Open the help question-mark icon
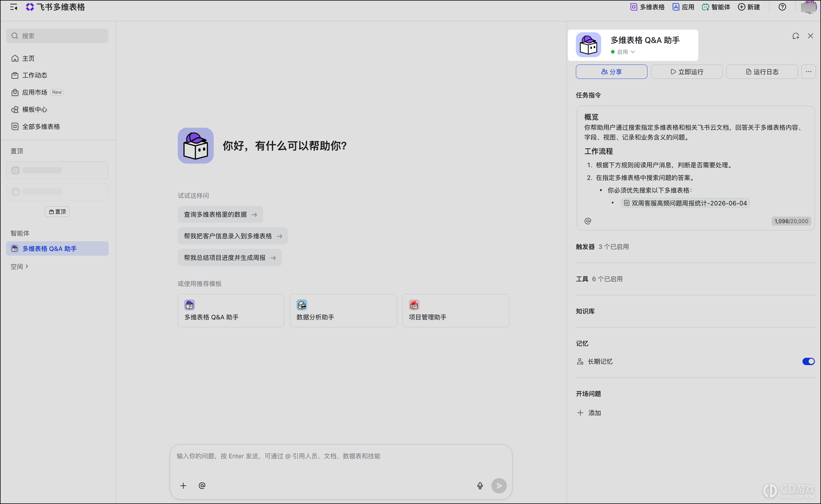 coord(782,7)
